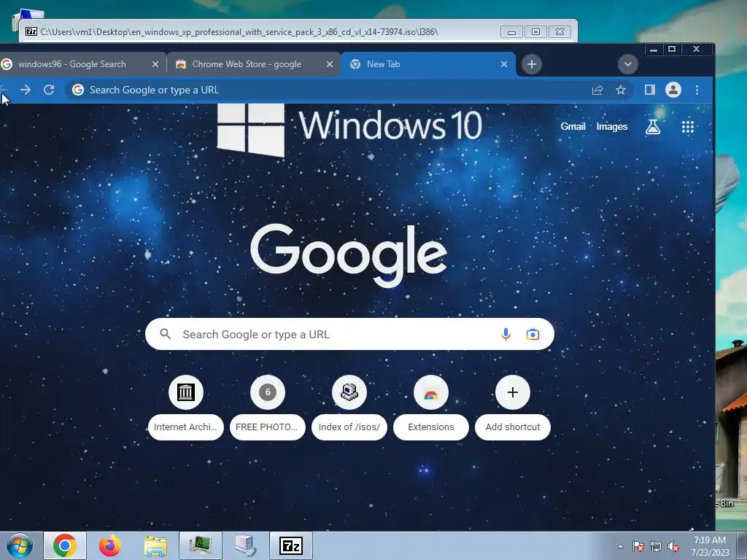Click the FREE PHOTO... shortcut label
The height and width of the screenshot is (560, 747).
(267, 427)
